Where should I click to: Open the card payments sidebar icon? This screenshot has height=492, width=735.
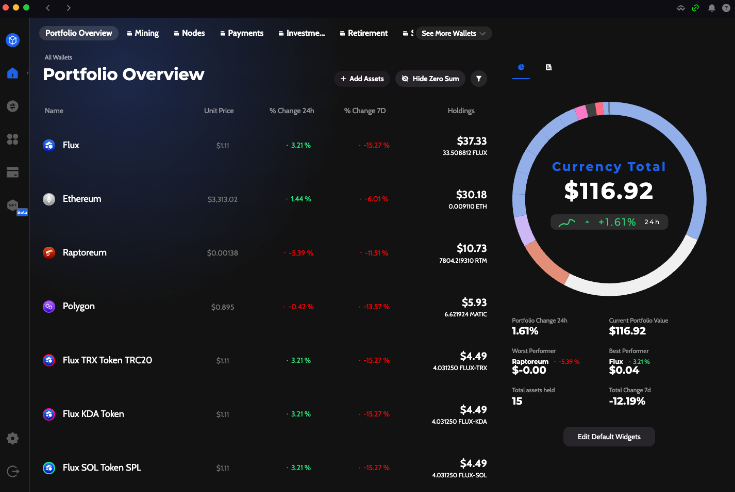[x=13, y=172]
